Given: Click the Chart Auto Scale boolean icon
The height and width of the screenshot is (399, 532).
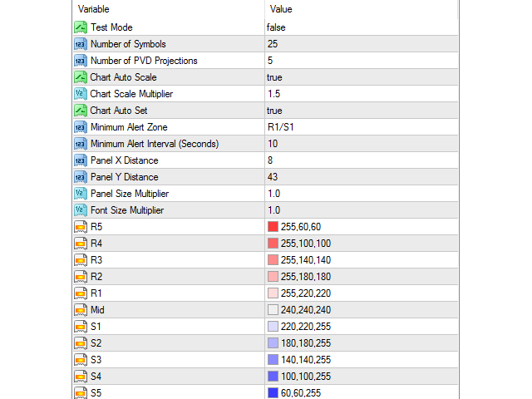Looking at the screenshot, I should click(x=81, y=77).
